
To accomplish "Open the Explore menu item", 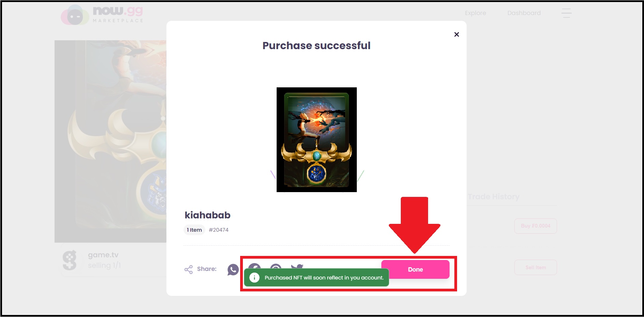I will coord(475,13).
